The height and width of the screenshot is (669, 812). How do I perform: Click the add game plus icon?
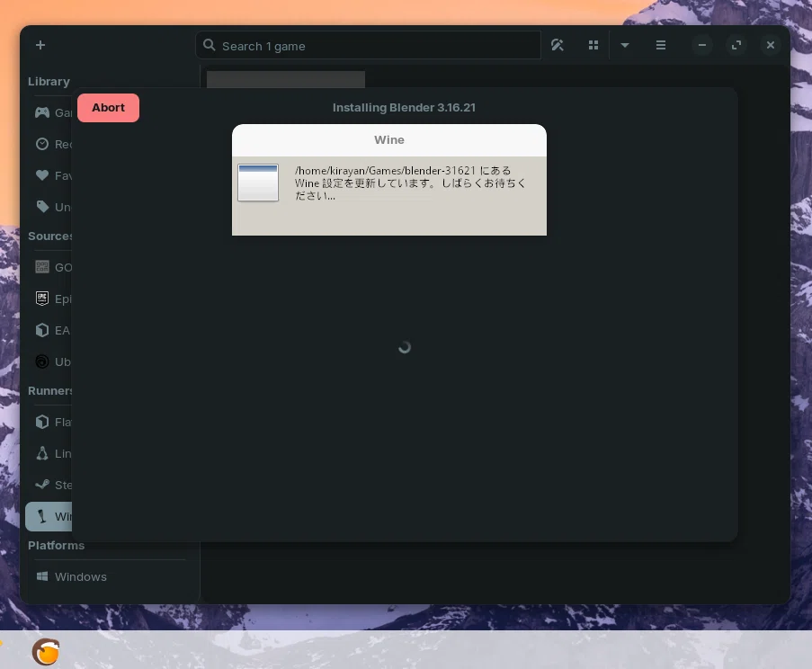40,45
